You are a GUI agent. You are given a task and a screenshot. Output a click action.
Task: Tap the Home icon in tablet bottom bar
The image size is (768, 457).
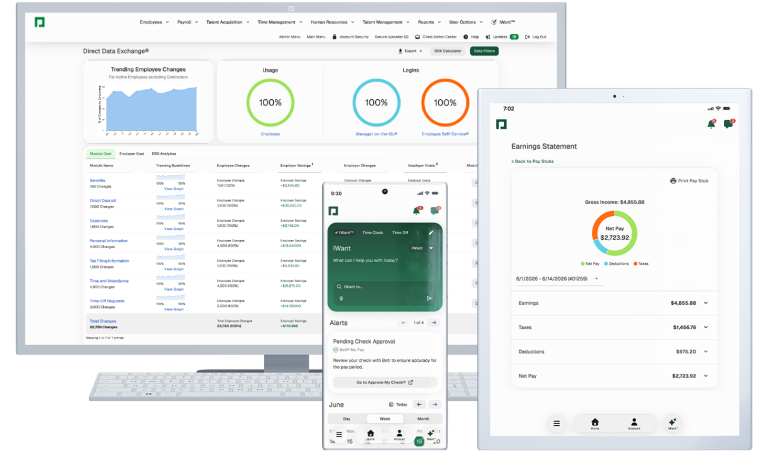[x=595, y=424]
